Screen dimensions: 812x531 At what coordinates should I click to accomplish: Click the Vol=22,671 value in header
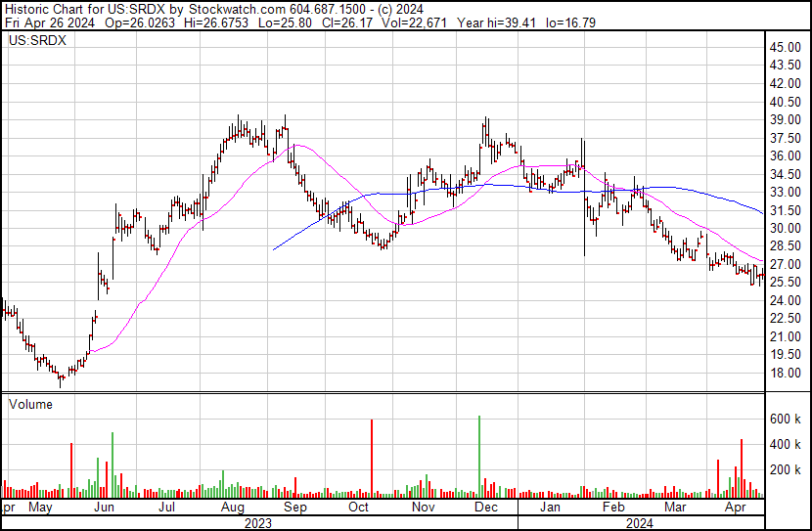[414, 22]
